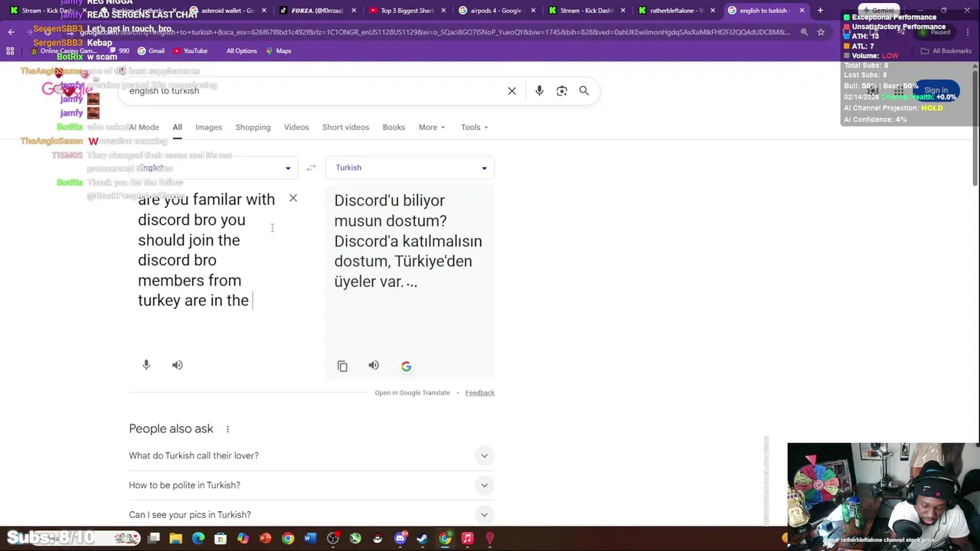Clear the Google search box with X

tap(512, 91)
